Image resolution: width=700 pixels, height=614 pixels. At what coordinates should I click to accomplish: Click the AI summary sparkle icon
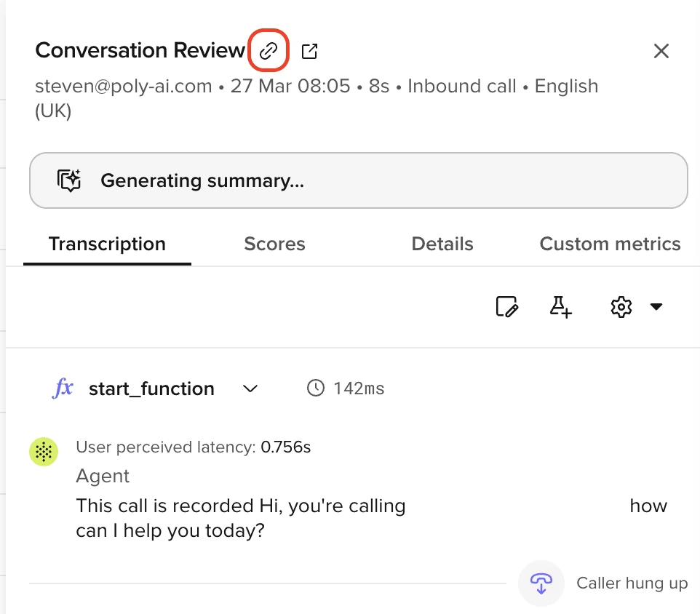pos(69,180)
